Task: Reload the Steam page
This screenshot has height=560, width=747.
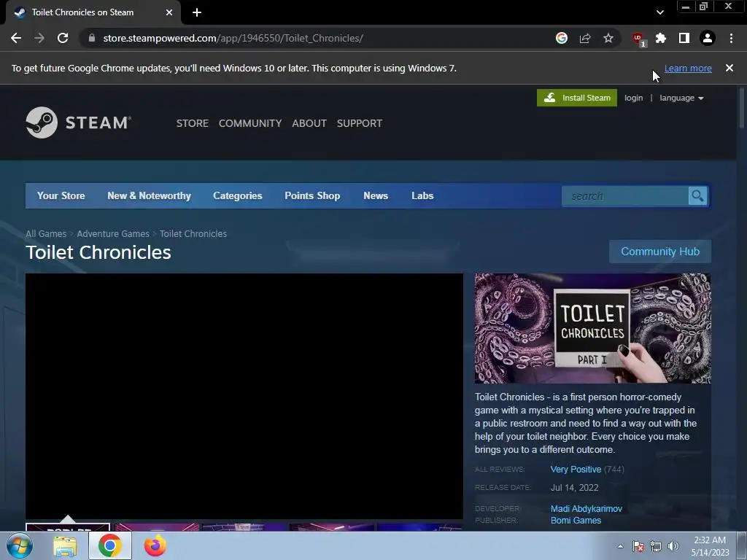Action: click(63, 38)
